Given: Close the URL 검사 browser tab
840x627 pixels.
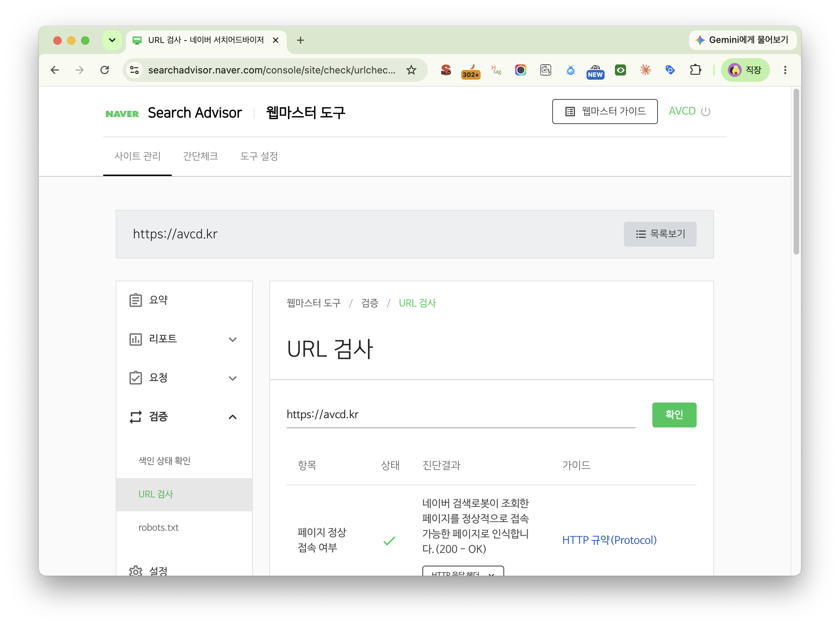Looking at the screenshot, I should (276, 40).
